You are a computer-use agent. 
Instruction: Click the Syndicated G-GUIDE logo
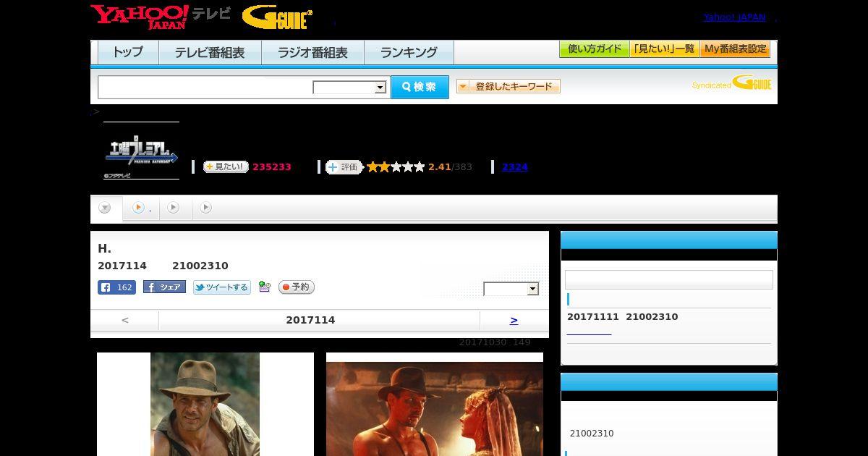732,83
